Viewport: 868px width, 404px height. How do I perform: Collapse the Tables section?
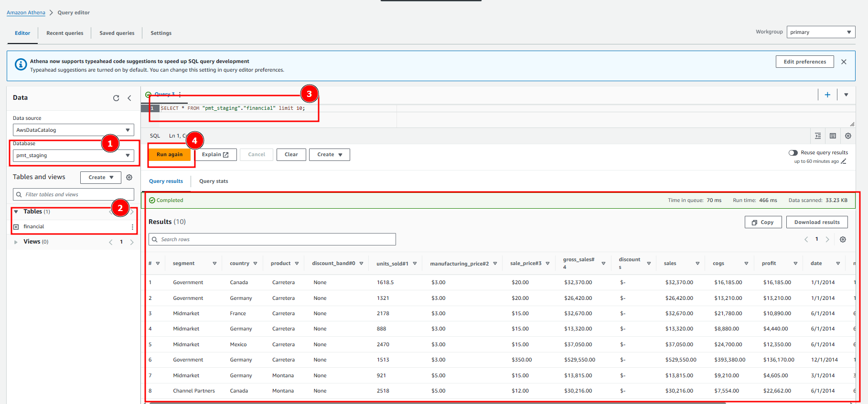pos(16,212)
